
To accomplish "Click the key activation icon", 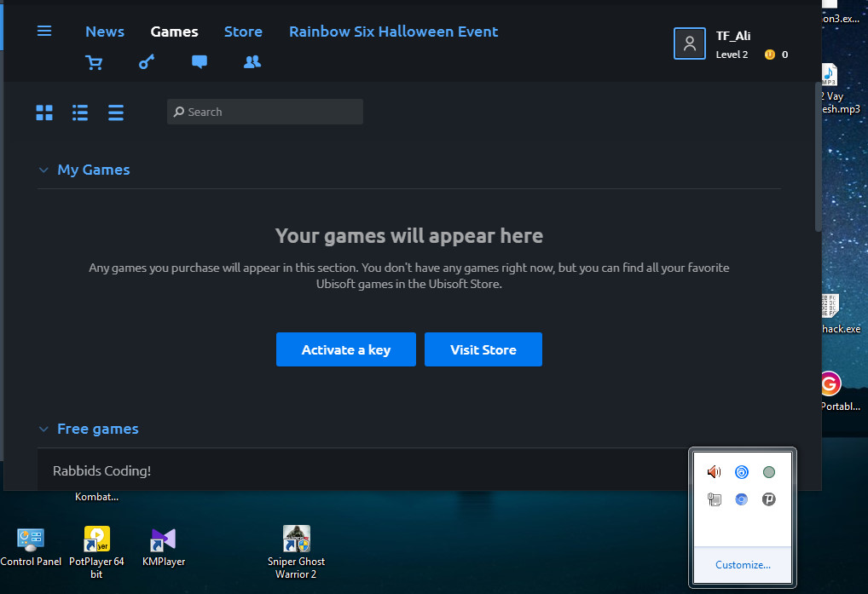I will [x=146, y=61].
